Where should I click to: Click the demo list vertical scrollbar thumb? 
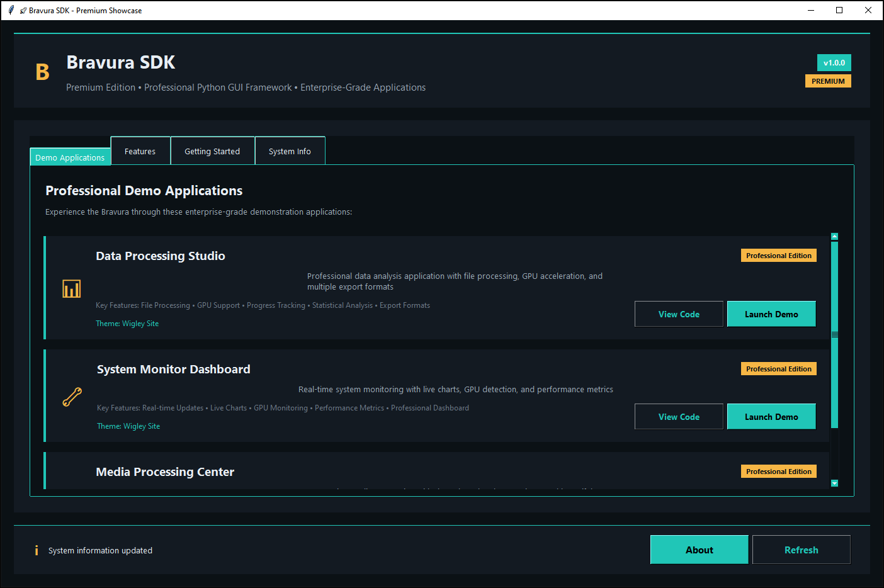point(834,334)
